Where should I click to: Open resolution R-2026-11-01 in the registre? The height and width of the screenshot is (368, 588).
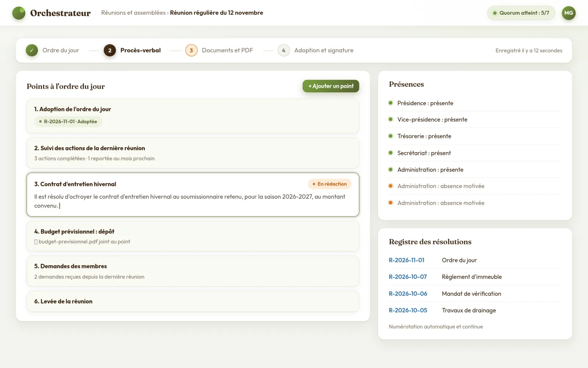tap(406, 260)
